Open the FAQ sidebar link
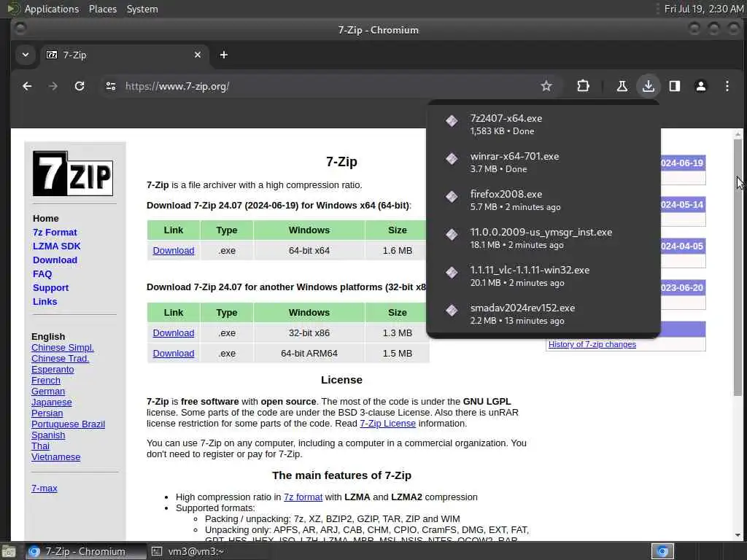The image size is (747, 560). coord(42,274)
